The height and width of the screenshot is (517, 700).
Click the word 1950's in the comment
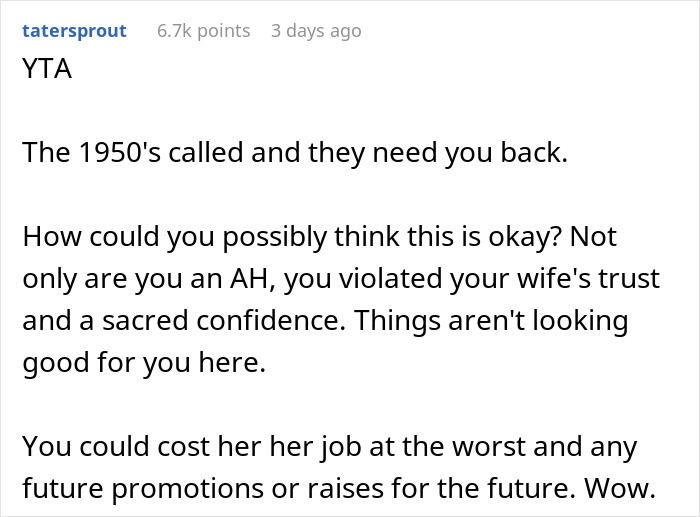[x=119, y=153]
